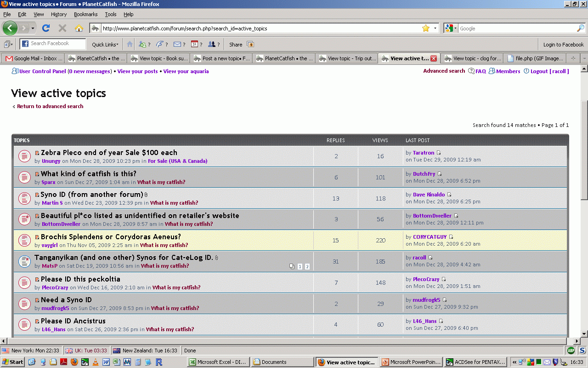The image size is (588, 368).
Task: Click Login to Facebook button
Action: tap(563, 45)
